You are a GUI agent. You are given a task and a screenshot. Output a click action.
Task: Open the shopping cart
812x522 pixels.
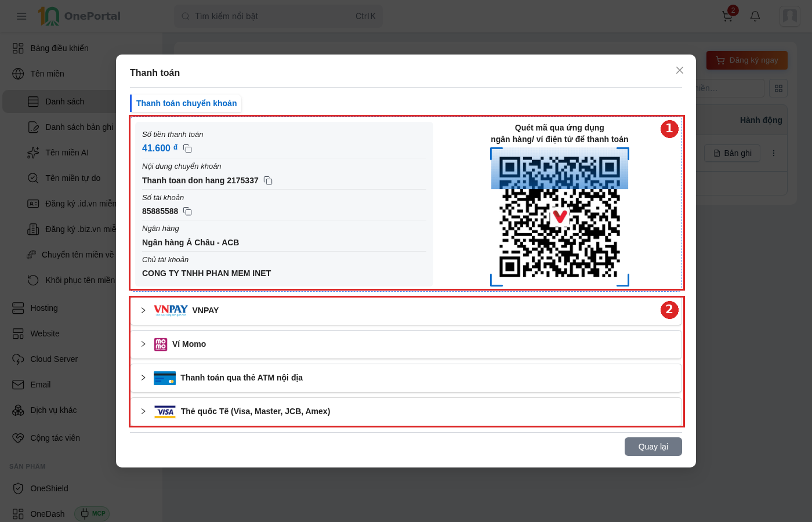click(727, 16)
